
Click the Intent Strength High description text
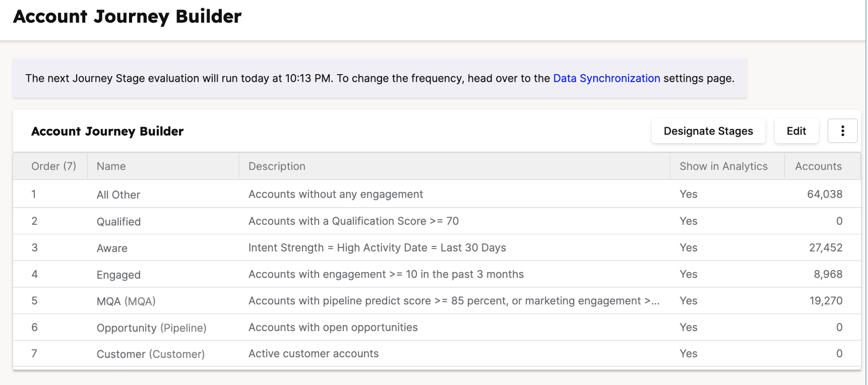[377, 248]
